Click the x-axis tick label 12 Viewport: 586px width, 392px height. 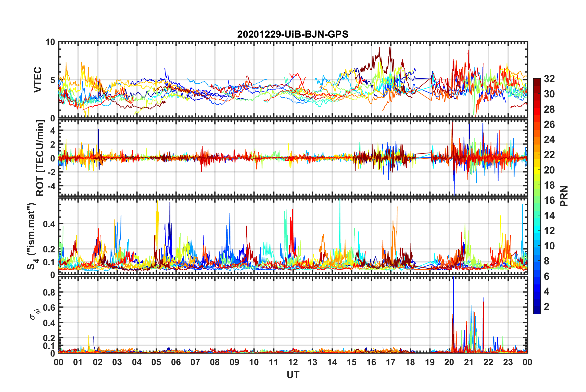pyautogui.click(x=293, y=362)
